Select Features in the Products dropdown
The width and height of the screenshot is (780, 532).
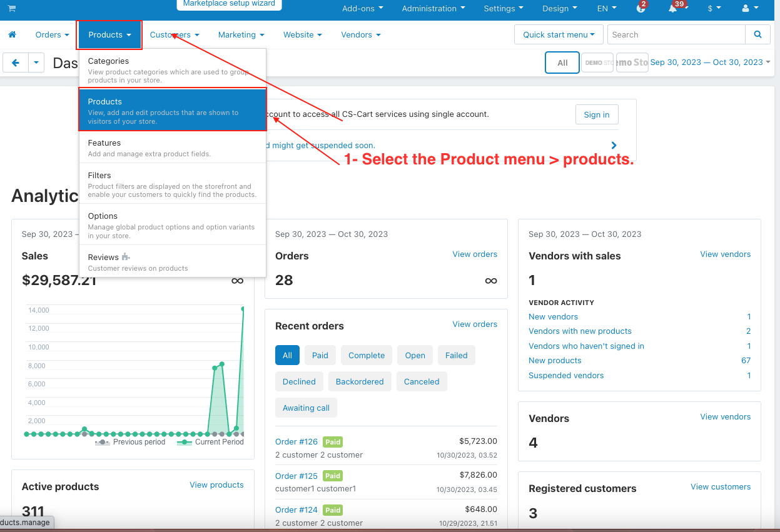(173, 147)
